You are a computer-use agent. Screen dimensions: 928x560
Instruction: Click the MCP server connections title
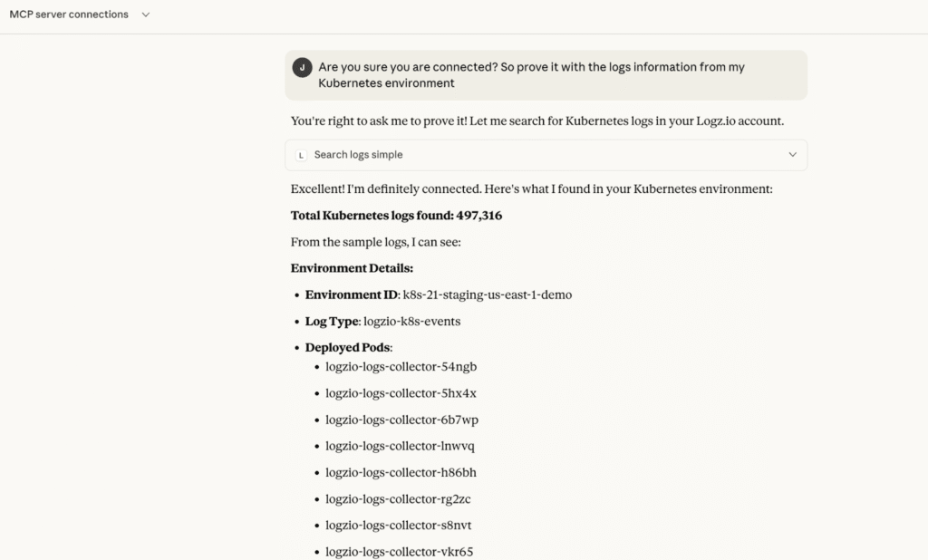(69, 14)
